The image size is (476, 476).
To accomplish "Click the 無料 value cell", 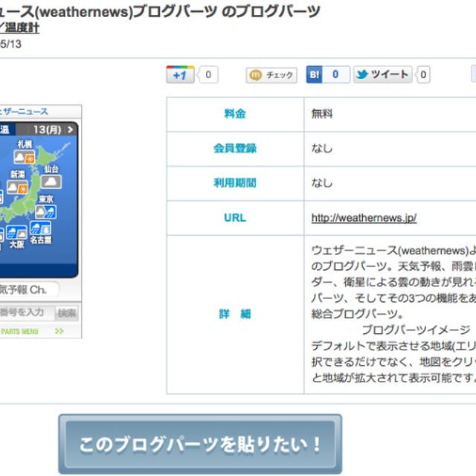I will click(x=390, y=114).
